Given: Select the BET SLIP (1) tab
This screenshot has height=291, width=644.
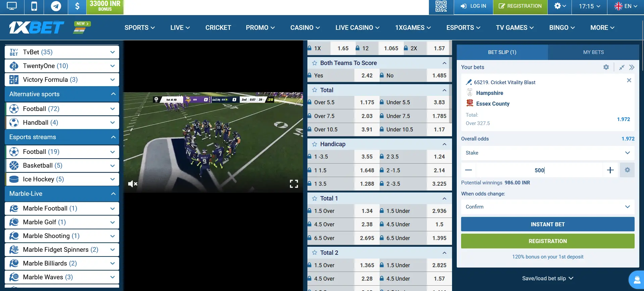Looking at the screenshot, I should click(x=502, y=52).
